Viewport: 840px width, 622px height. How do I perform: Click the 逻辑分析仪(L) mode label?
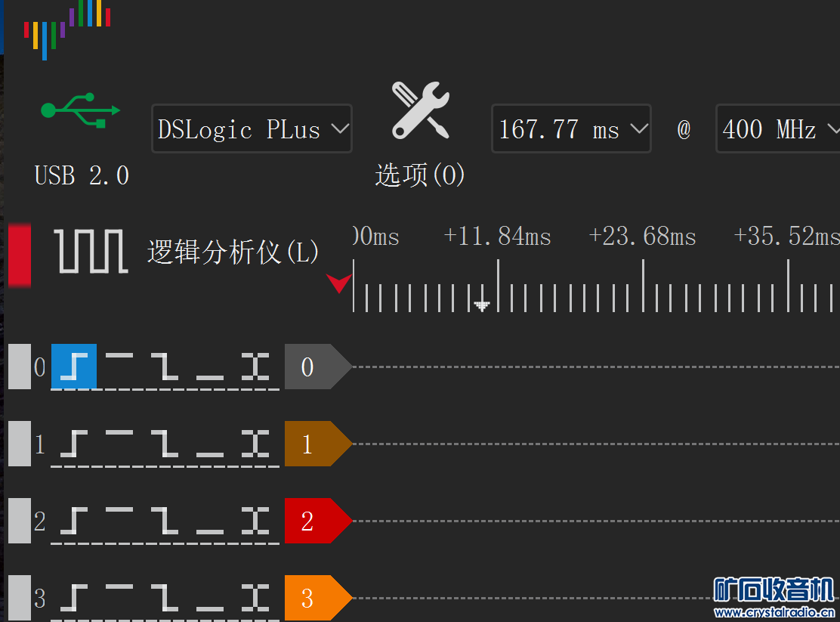coord(233,252)
